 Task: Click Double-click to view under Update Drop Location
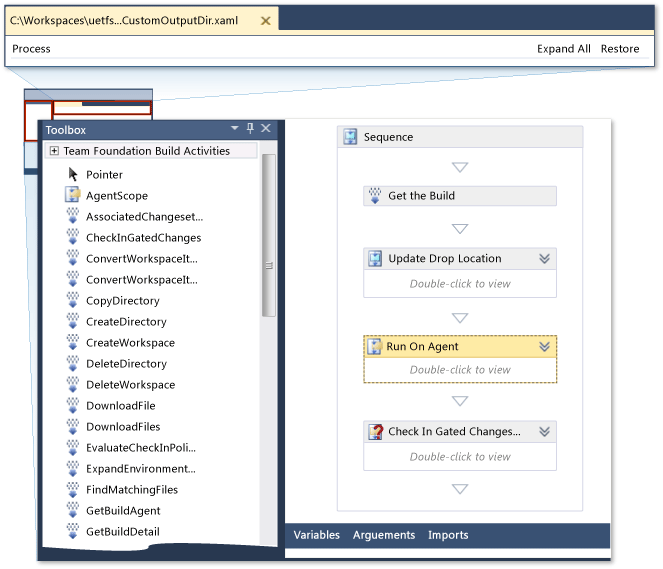tap(460, 284)
